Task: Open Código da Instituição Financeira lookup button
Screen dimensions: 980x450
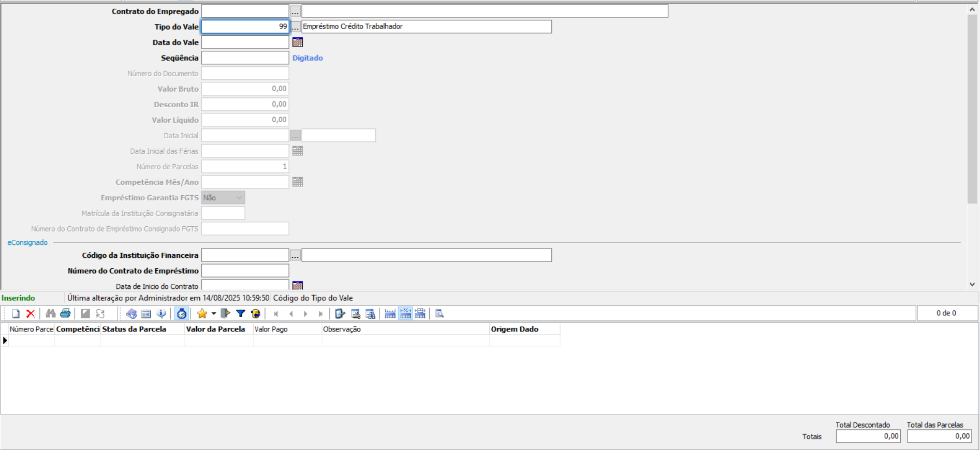Action: (x=295, y=255)
